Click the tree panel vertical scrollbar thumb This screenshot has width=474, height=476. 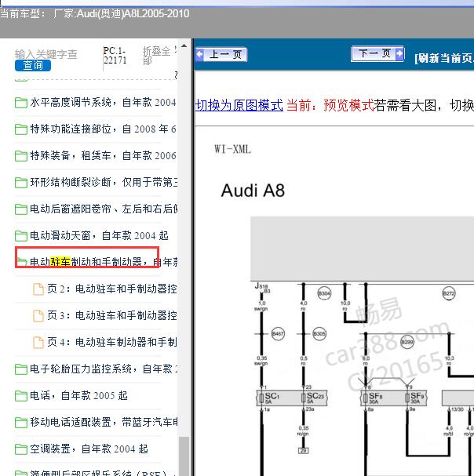pos(184,455)
